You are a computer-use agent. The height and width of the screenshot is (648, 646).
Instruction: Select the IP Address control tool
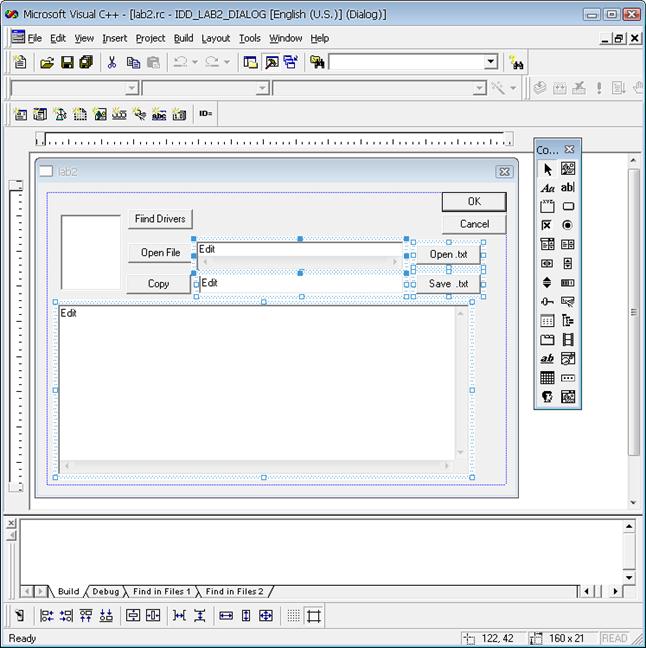[567, 378]
